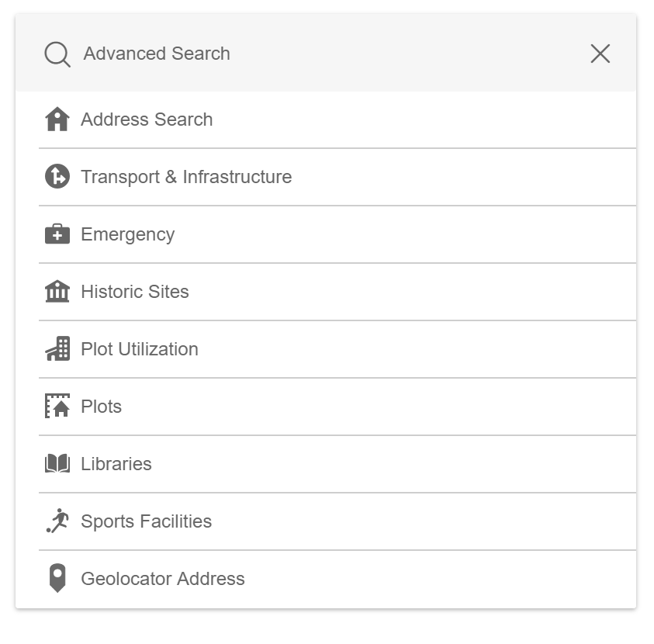Open the Transport & Infrastructure category
The width and height of the screenshot is (654, 644).
click(186, 177)
